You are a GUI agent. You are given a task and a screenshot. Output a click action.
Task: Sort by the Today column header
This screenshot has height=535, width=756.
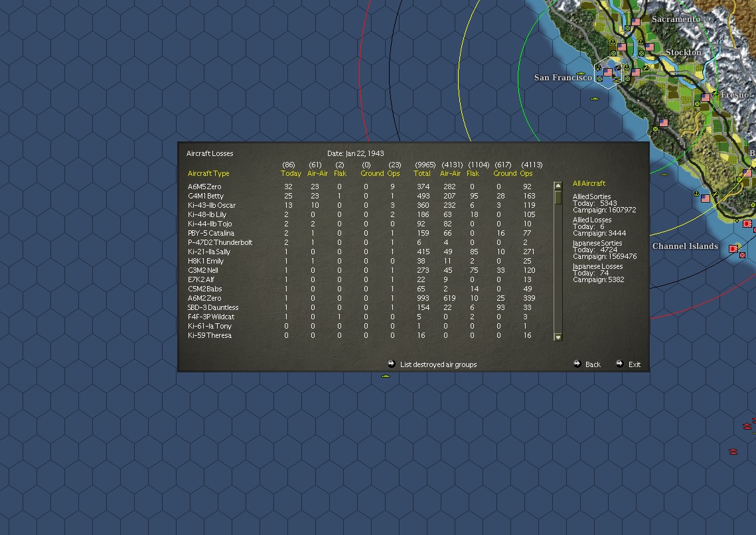click(x=291, y=173)
